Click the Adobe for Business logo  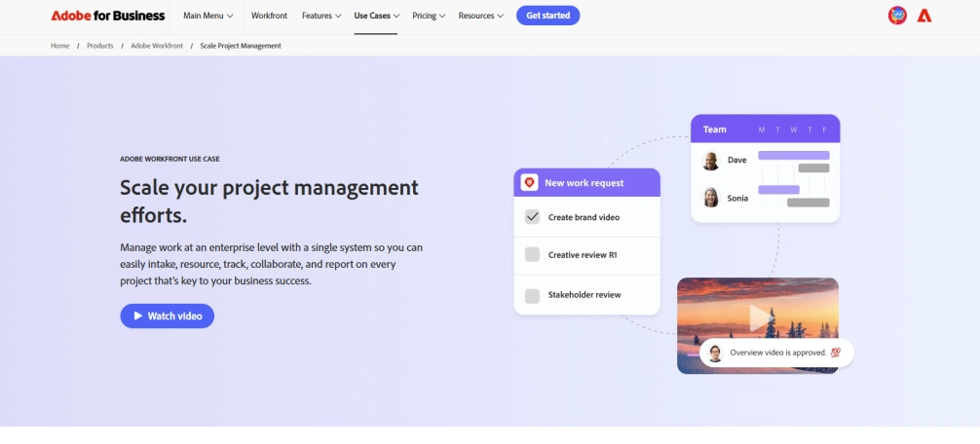[108, 16]
